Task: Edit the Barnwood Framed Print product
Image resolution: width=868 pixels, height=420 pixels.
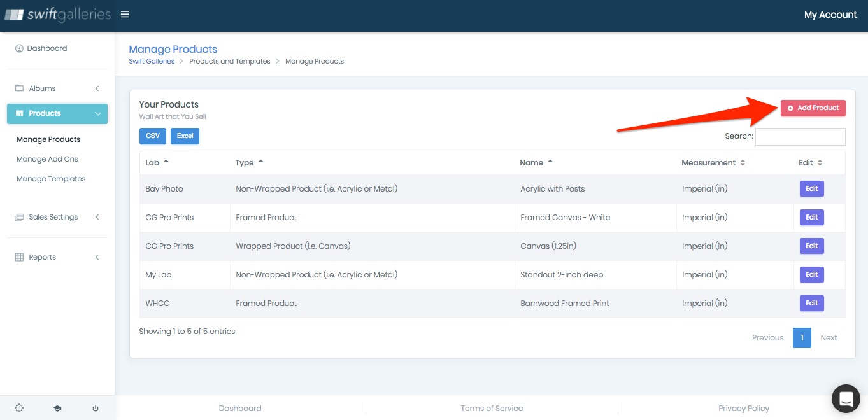Action: 812,303
